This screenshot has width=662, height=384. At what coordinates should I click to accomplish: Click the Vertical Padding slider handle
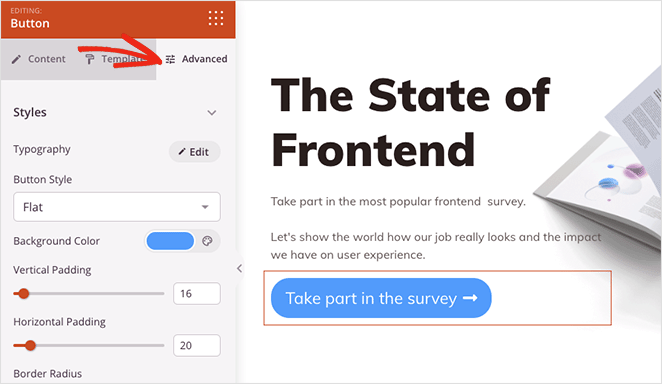click(x=24, y=294)
